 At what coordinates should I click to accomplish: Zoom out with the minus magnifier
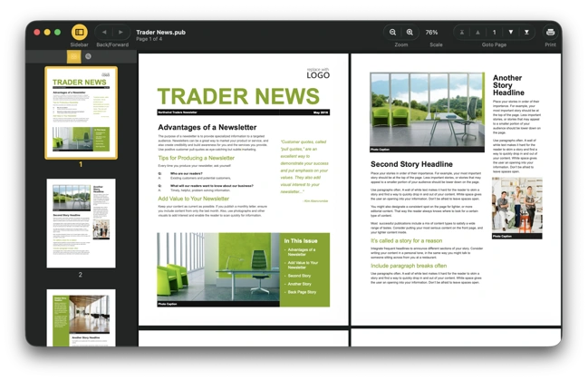pyautogui.click(x=392, y=33)
